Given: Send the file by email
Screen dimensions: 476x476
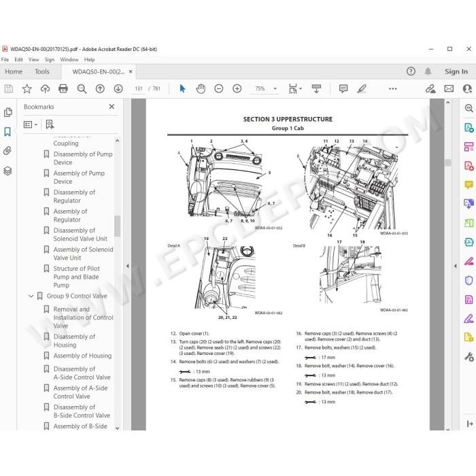Looking at the screenshot, I should pyautogui.click(x=449, y=88).
